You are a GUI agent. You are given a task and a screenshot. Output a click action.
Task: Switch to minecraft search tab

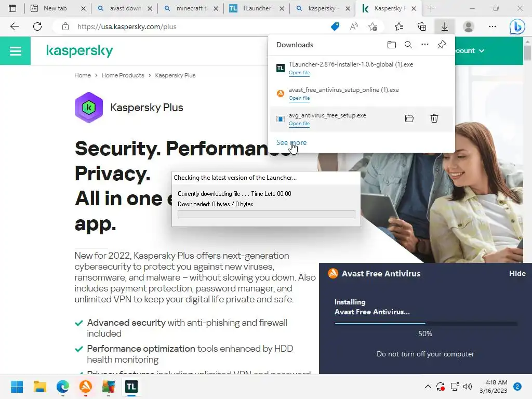pyautogui.click(x=192, y=8)
